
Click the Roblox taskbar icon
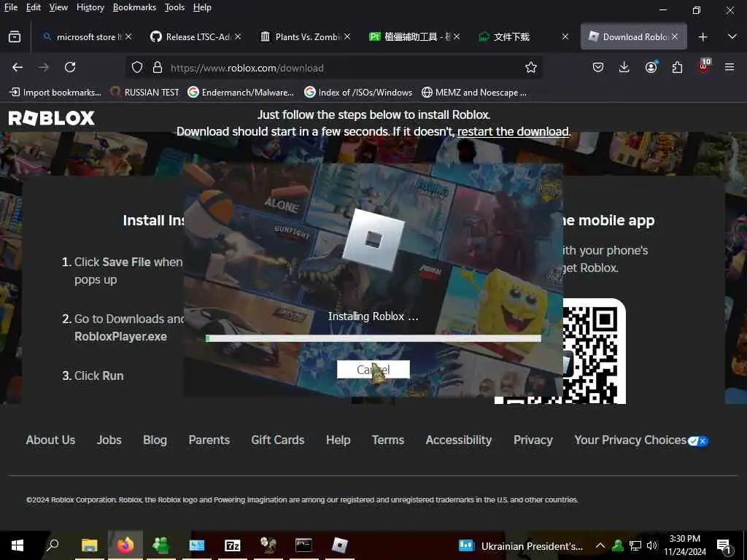(x=340, y=545)
